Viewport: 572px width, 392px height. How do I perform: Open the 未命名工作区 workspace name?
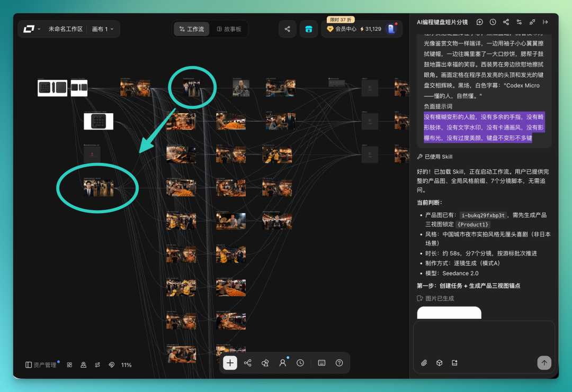(x=66, y=29)
